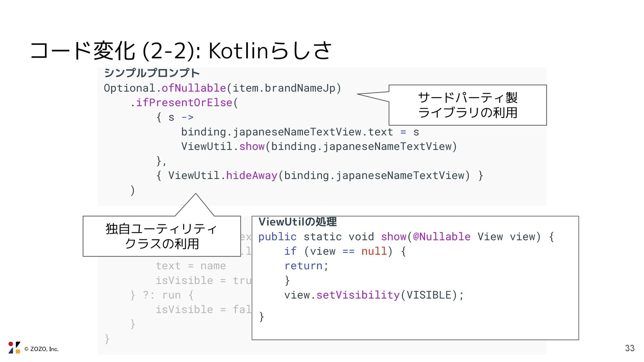Click the 独自ユーティリティ クラスの利用 callout box

pyautogui.click(x=161, y=236)
